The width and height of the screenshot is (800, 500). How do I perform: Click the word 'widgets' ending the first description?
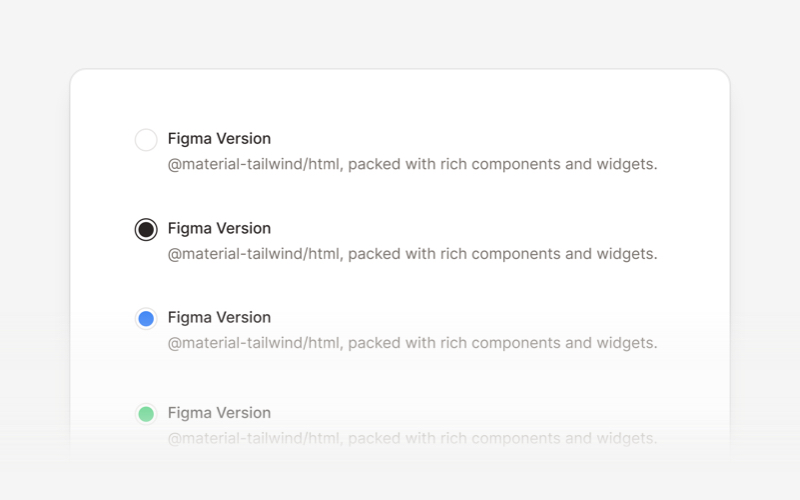(x=628, y=165)
